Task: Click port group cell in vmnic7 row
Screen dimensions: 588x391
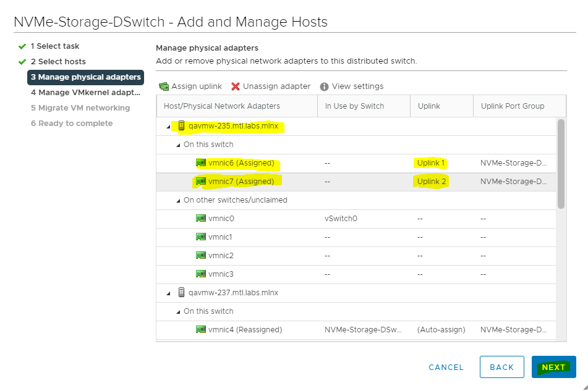Action: point(513,181)
